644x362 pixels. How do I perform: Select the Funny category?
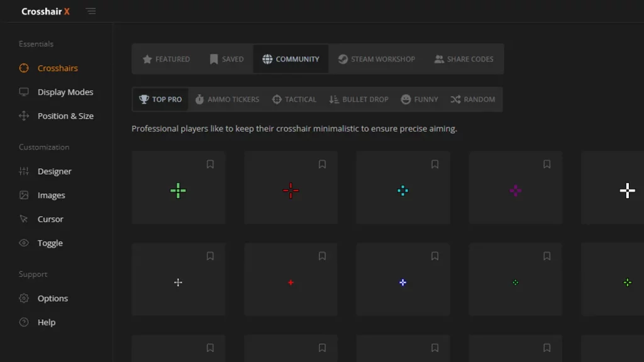point(419,99)
